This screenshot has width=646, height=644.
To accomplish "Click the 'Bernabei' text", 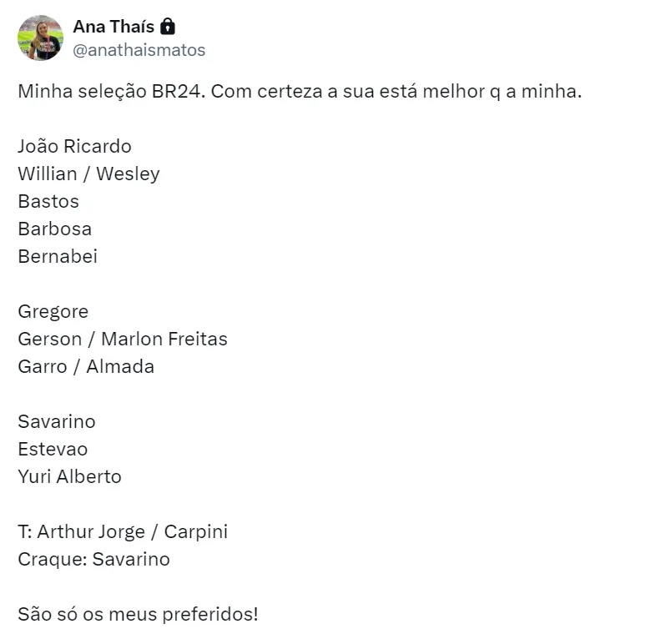I will click(58, 256).
